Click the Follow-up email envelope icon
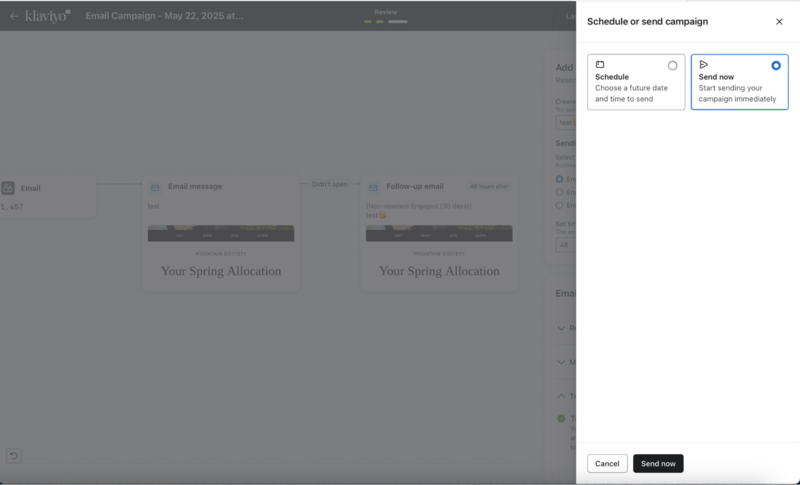The height and width of the screenshot is (485, 800). click(373, 187)
